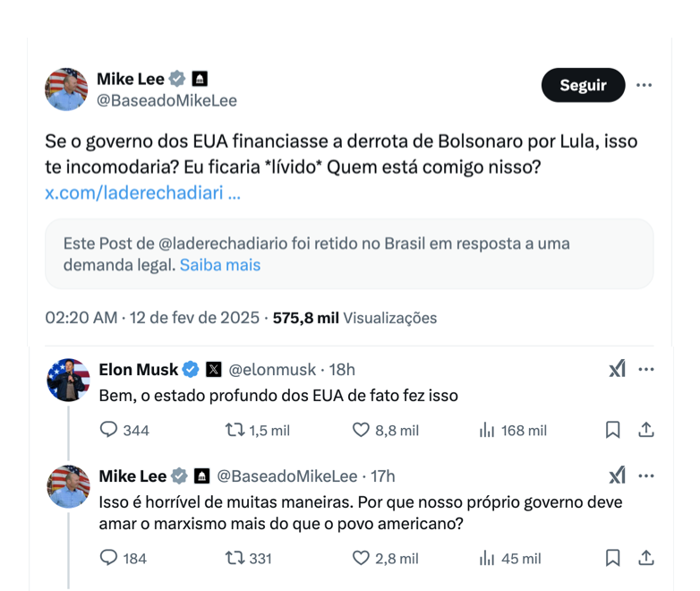View analytics for Elon Musk's reply
700x591 pixels.
click(x=488, y=431)
